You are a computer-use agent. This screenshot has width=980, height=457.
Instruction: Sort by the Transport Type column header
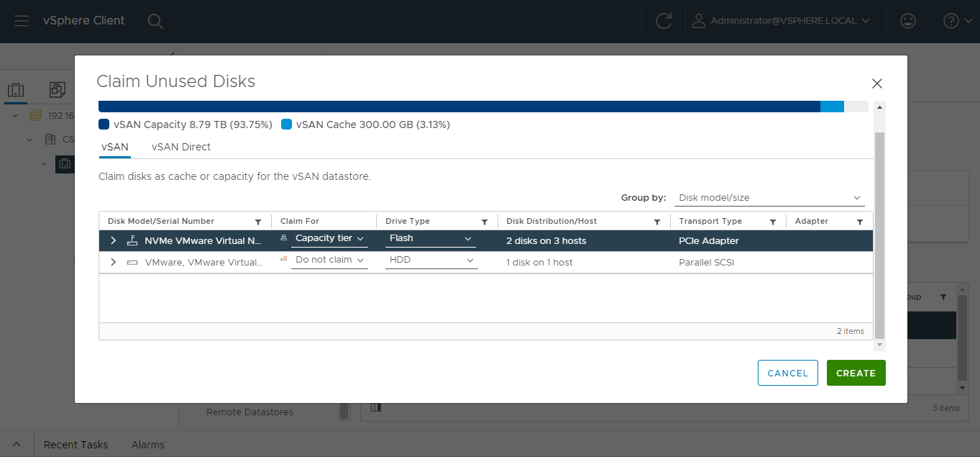[710, 222]
